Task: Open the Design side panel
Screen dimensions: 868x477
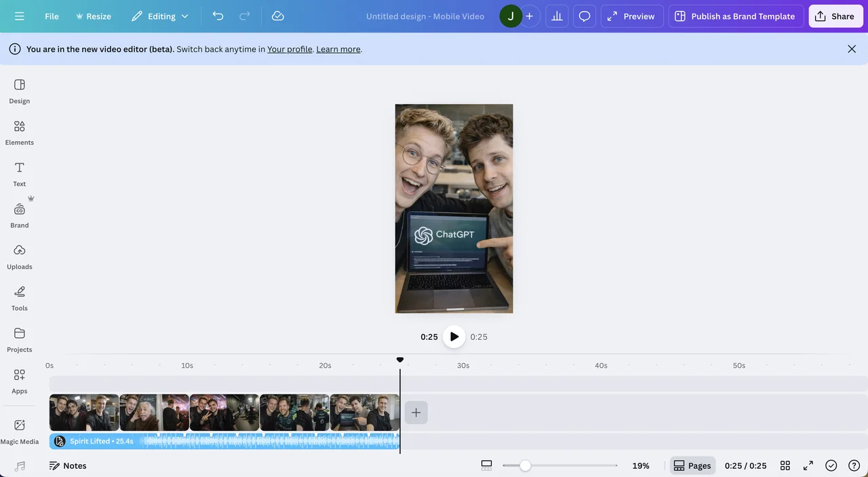Action: (x=20, y=91)
